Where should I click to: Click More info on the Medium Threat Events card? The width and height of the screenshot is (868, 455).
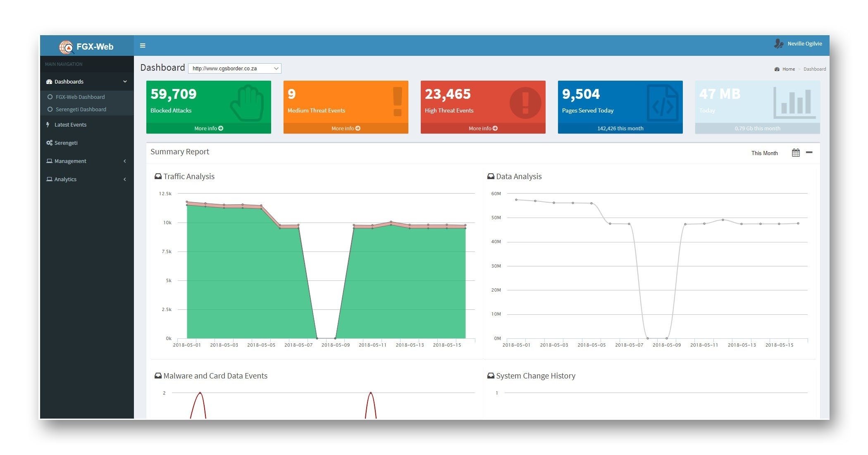346,128
